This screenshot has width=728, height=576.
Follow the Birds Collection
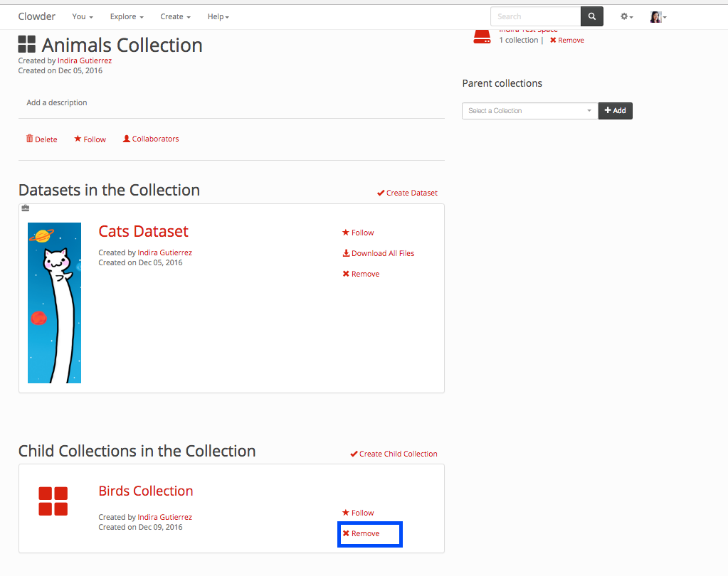pos(358,513)
